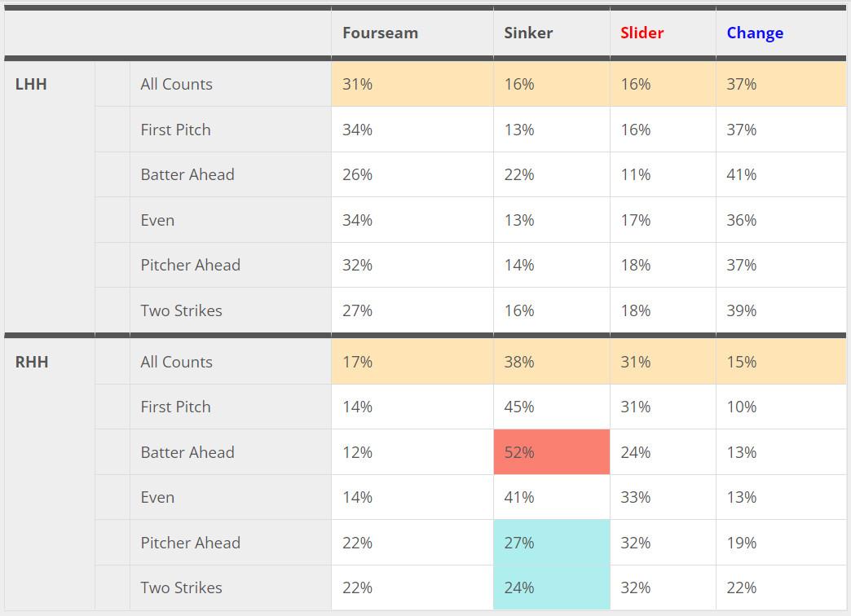This screenshot has height=616, width=851.
Task: Select the LHH row group label
Action: 31,85
